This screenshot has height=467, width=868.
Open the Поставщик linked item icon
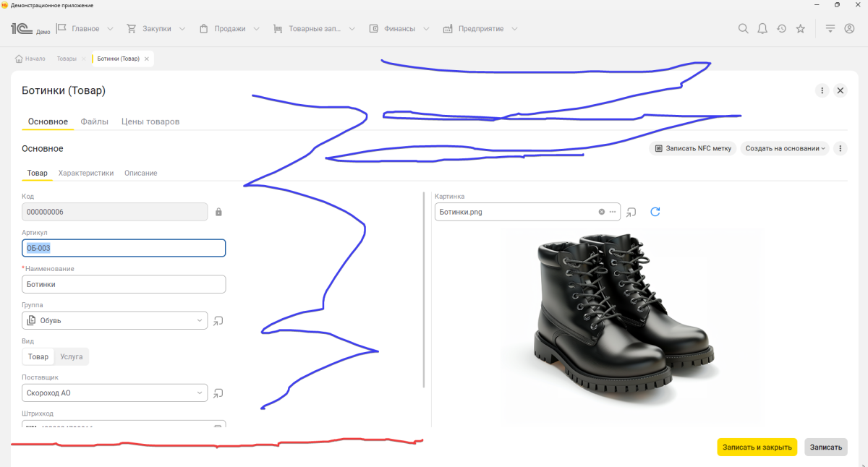218,393
